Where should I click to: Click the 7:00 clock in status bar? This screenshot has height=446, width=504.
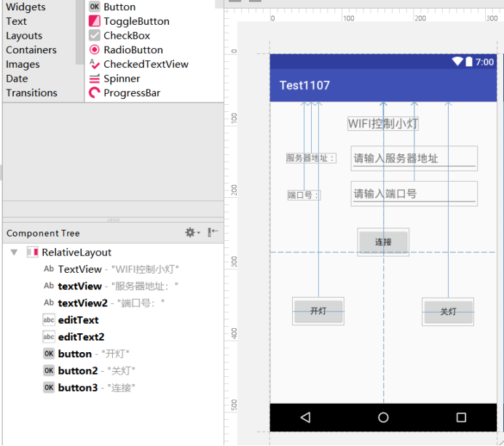tap(484, 62)
